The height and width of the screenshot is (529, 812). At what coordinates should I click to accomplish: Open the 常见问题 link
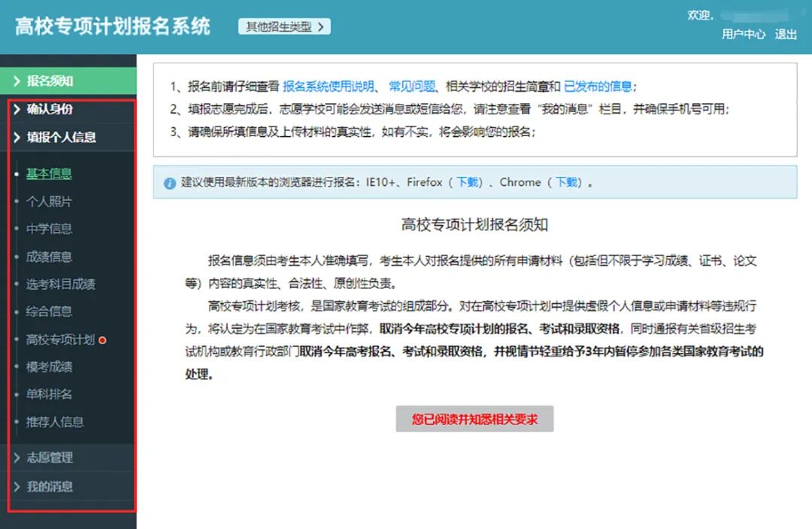point(411,86)
